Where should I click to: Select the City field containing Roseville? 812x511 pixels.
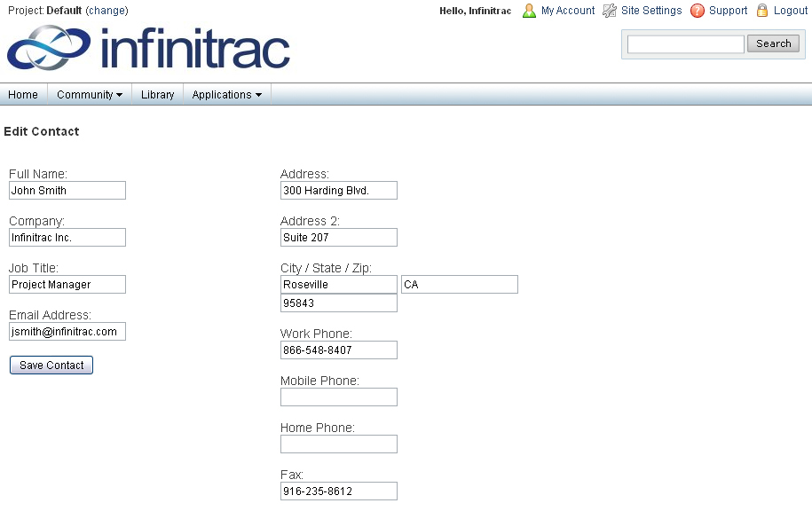click(x=339, y=284)
